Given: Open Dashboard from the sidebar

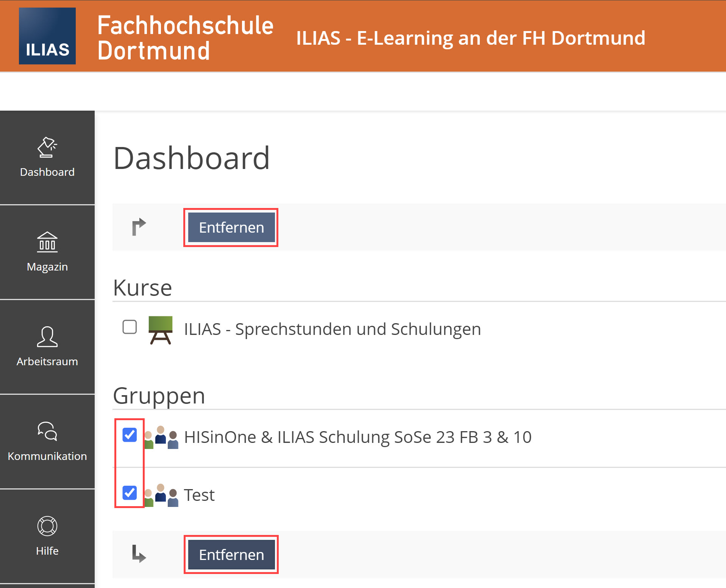Looking at the screenshot, I should pos(47,157).
